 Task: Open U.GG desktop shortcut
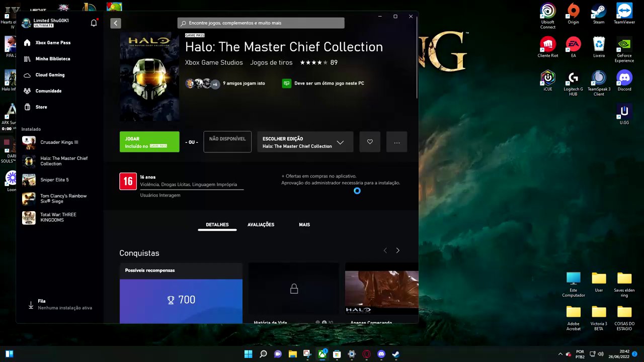[x=624, y=114]
